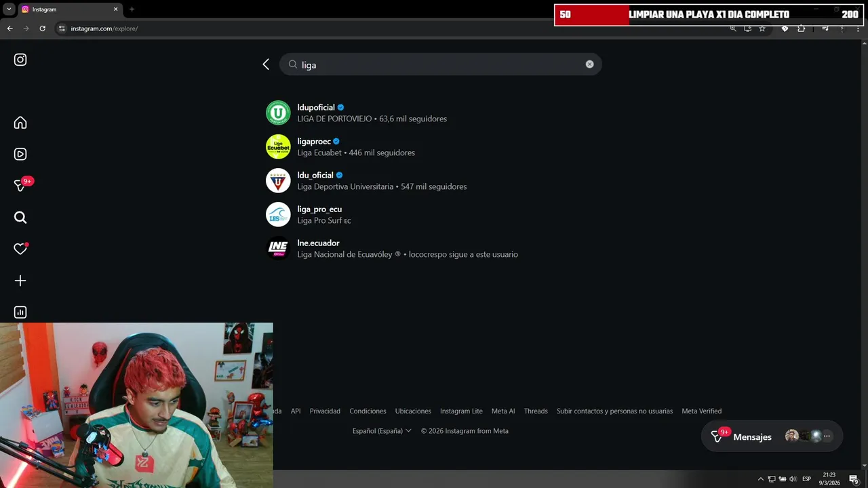The width and height of the screenshot is (868, 488).
Task: Open Reels from the sidebar
Action: (20, 154)
